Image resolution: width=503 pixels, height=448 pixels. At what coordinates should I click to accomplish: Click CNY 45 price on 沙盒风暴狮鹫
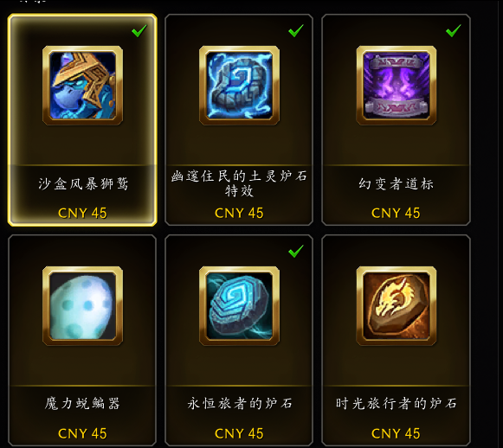point(82,213)
